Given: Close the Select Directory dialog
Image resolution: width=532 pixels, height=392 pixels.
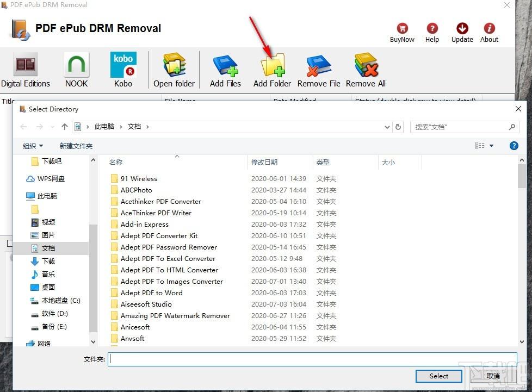Looking at the screenshot, I should (518, 109).
